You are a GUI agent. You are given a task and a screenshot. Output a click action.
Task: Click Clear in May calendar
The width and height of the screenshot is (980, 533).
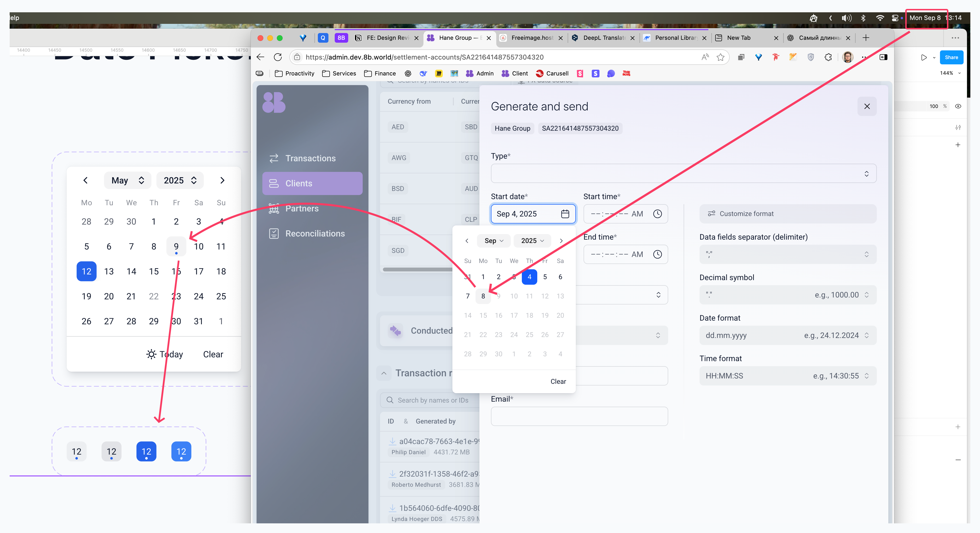point(213,354)
